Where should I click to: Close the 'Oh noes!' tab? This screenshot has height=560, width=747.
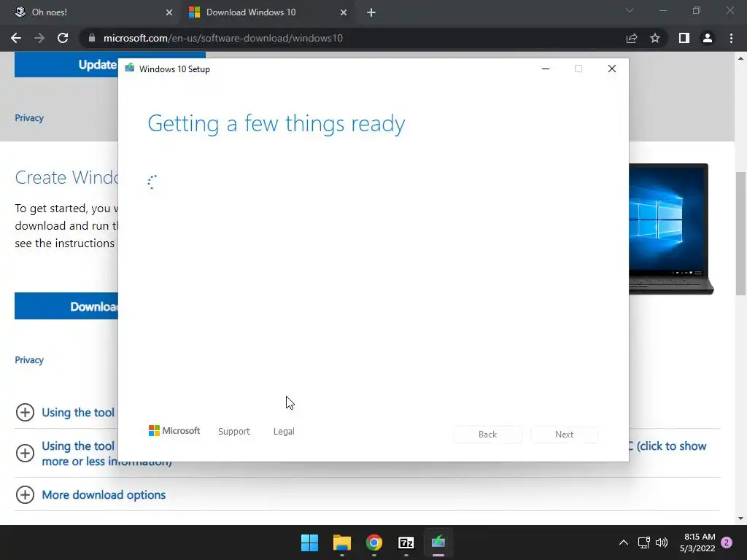pyautogui.click(x=169, y=12)
